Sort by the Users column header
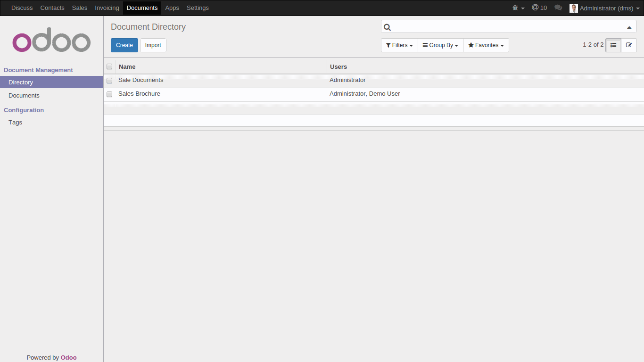The image size is (644, 362). [x=485, y=66]
